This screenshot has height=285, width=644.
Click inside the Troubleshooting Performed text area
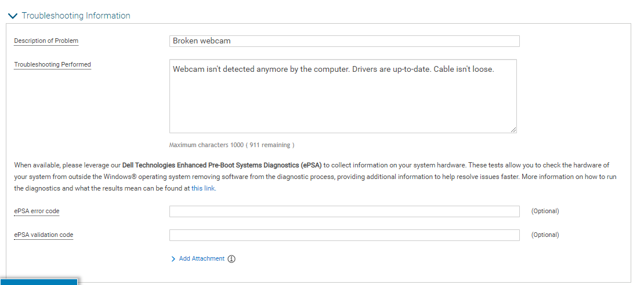[x=342, y=96]
